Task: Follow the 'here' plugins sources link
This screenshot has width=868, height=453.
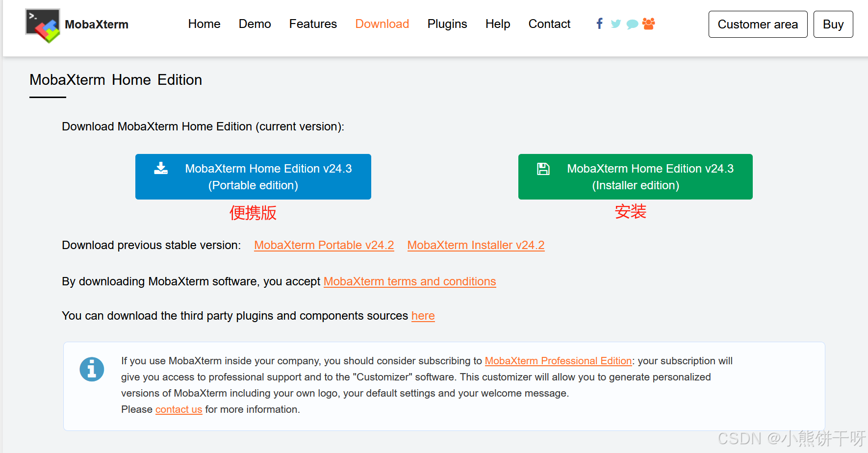Action: tap(423, 316)
